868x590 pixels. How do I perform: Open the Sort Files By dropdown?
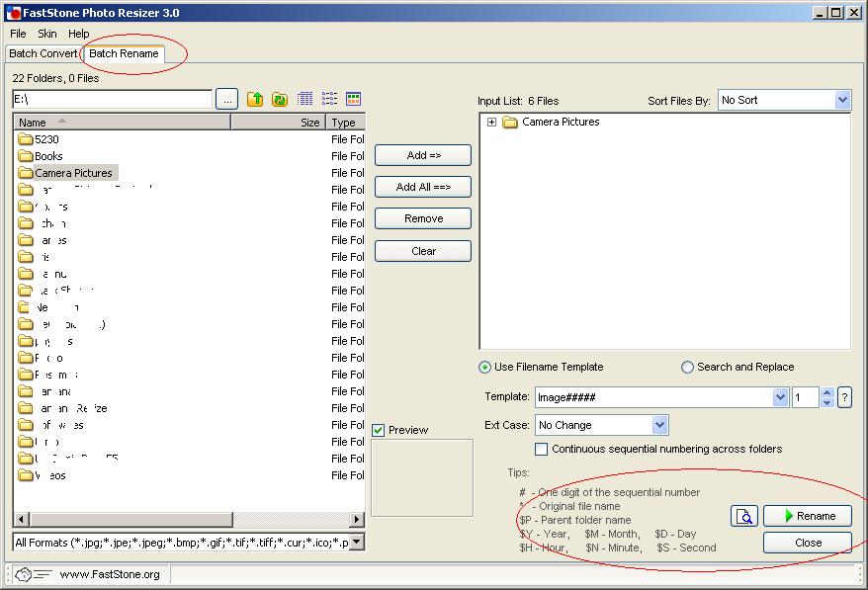[842, 100]
